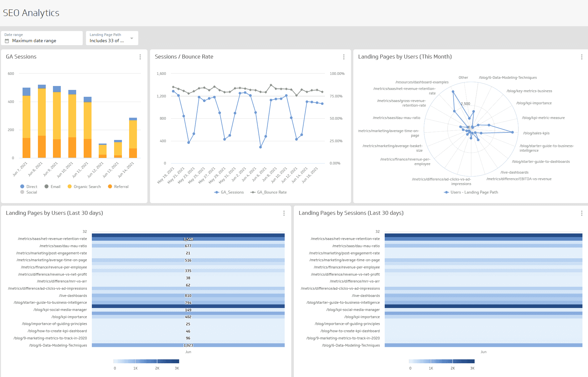Toggle Users - Landing Page Path legend
This screenshot has width=588, height=377.
click(471, 192)
